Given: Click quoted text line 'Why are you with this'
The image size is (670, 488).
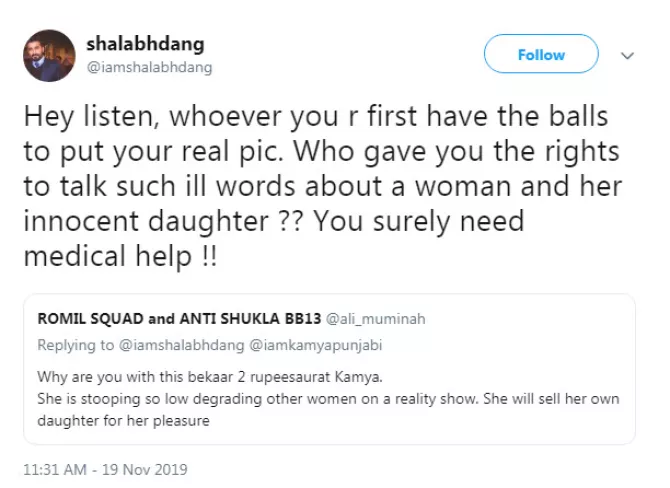Looking at the screenshot, I should tap(188, 380).
